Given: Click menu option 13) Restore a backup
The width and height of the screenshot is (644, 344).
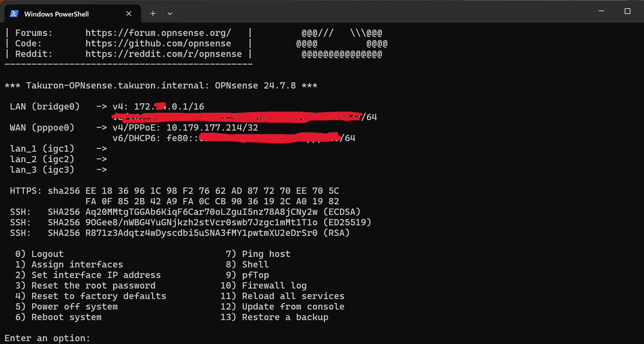Looking at the screenshot, I should tap(274, 317).
